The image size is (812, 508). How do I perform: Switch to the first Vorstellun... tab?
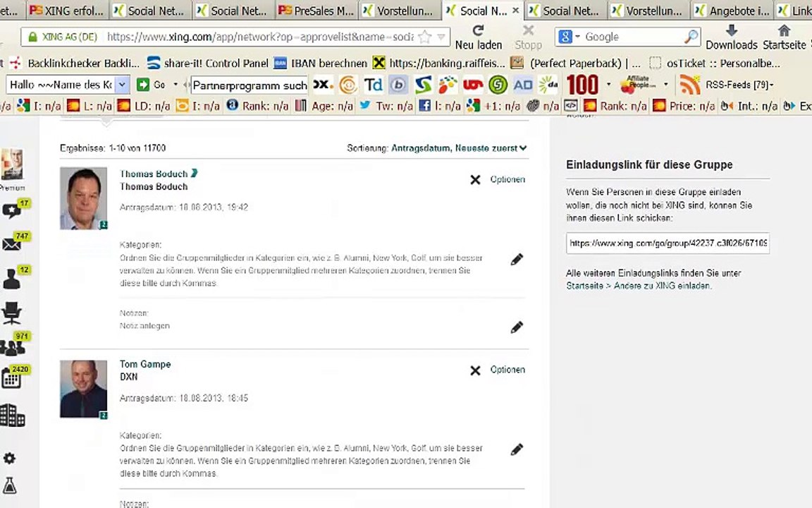[x=398, y=11]
